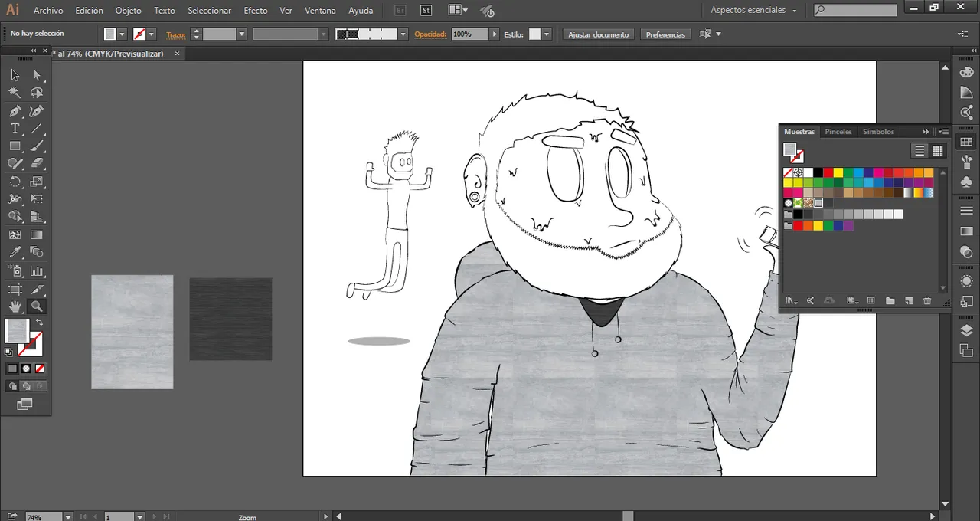980x521 pixels.
Task: Switch swatches panel to list view
Action: tap(920, 151)
